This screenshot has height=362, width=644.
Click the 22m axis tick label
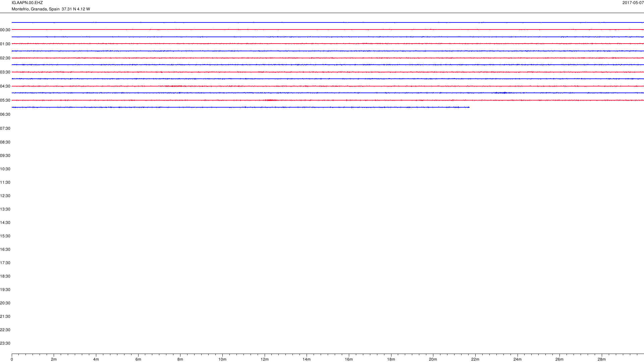475,359
